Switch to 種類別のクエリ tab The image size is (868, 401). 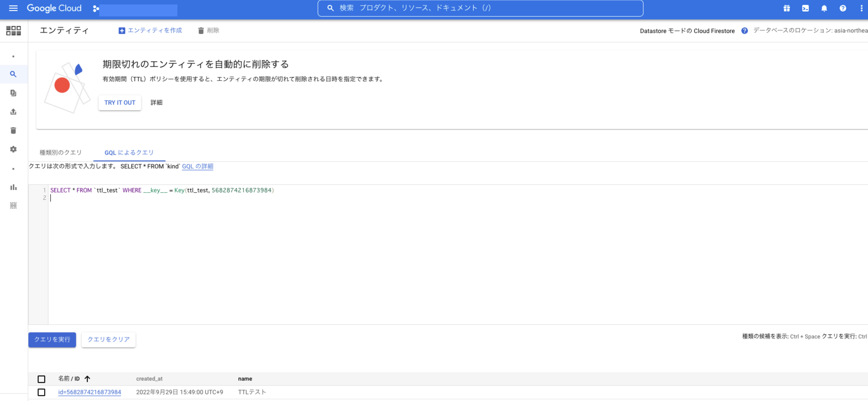(61, 152)
